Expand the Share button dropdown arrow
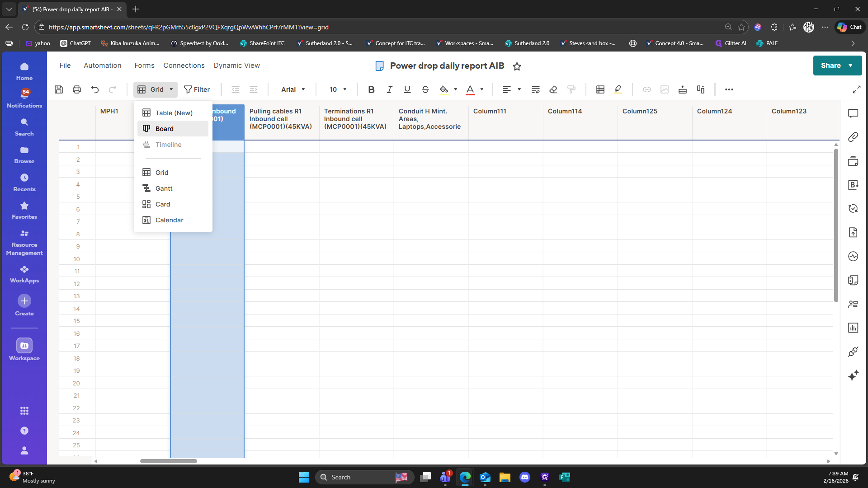 coord(851,66)
